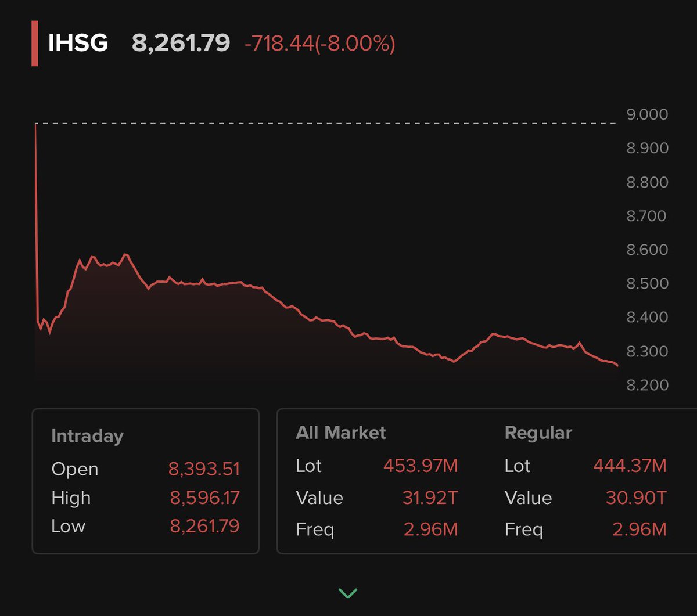Click the 8.500 axis label

[x=648, y=283]
